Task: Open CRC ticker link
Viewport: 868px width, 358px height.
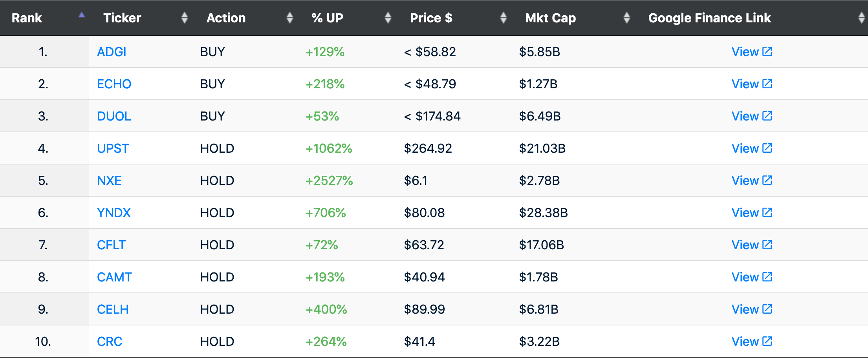Action: click(110, 342)
